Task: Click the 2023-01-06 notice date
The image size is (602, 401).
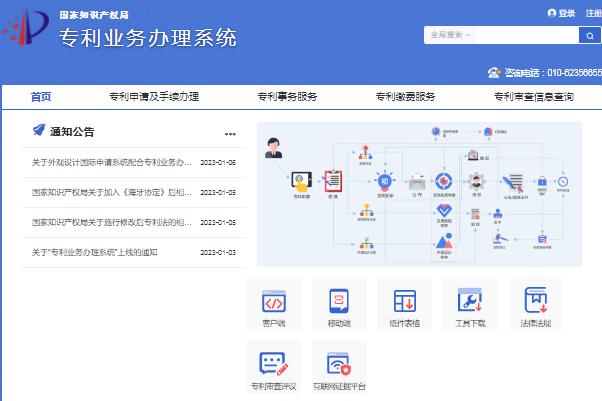Action: (x=218, y=162)
